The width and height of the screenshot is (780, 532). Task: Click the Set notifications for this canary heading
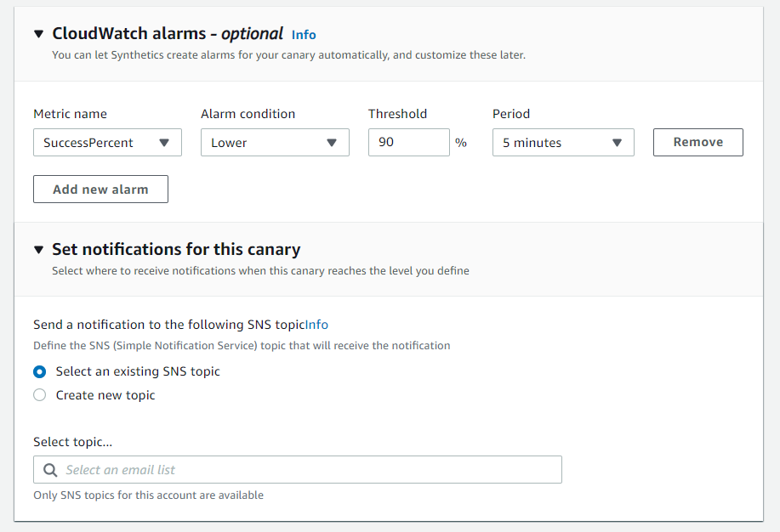click(x=176, y=249)
